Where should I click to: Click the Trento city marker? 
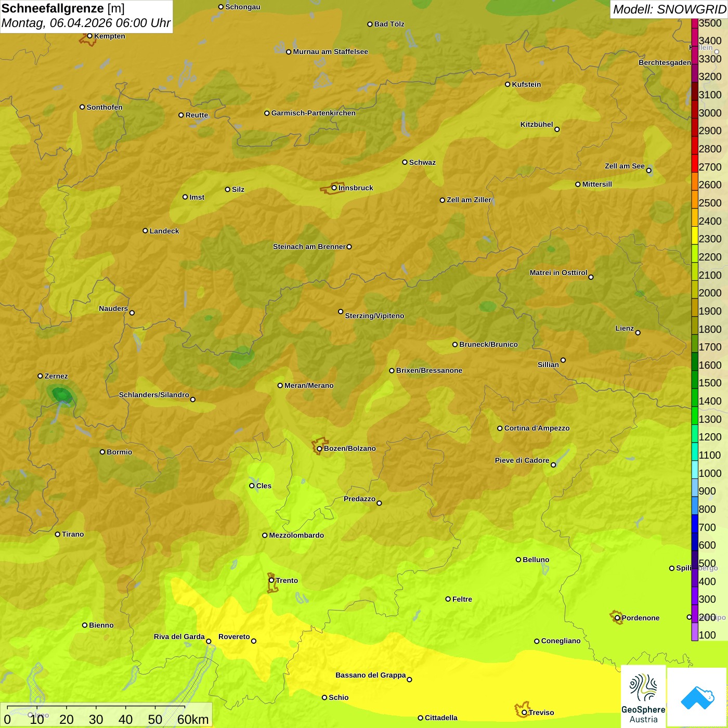coord(271,580)
